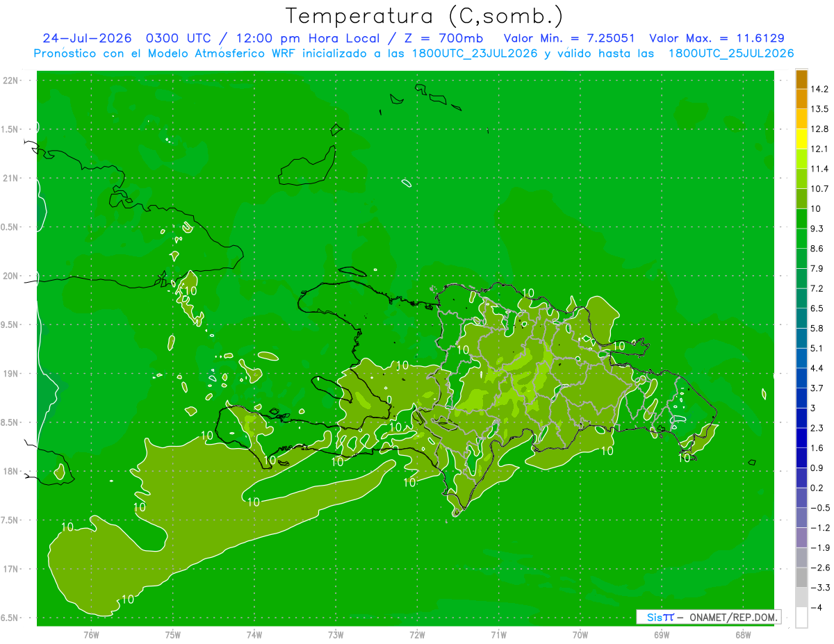Click the '72W' longitude axis label

click(x=417, y=634)
